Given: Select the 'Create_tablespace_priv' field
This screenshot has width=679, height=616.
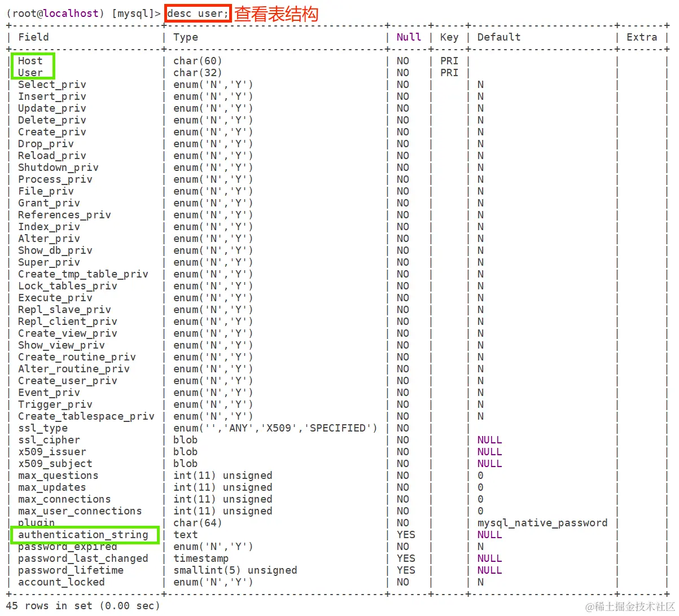Looking at the screenshot, I should click(86, 416).
